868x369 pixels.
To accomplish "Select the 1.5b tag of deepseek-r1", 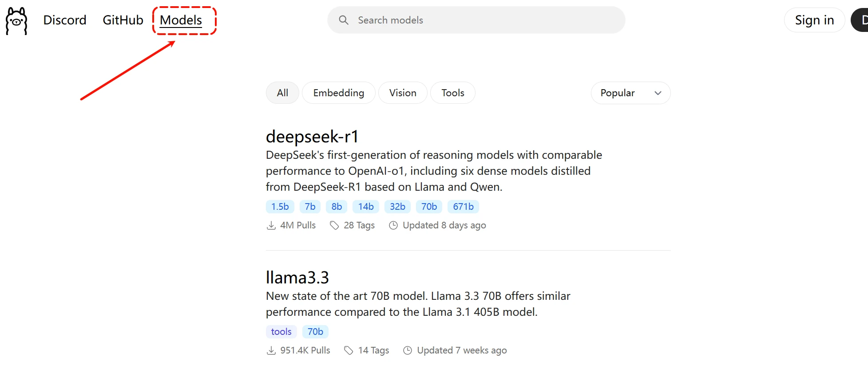I will pyautogui.click(x=280, y=207).
